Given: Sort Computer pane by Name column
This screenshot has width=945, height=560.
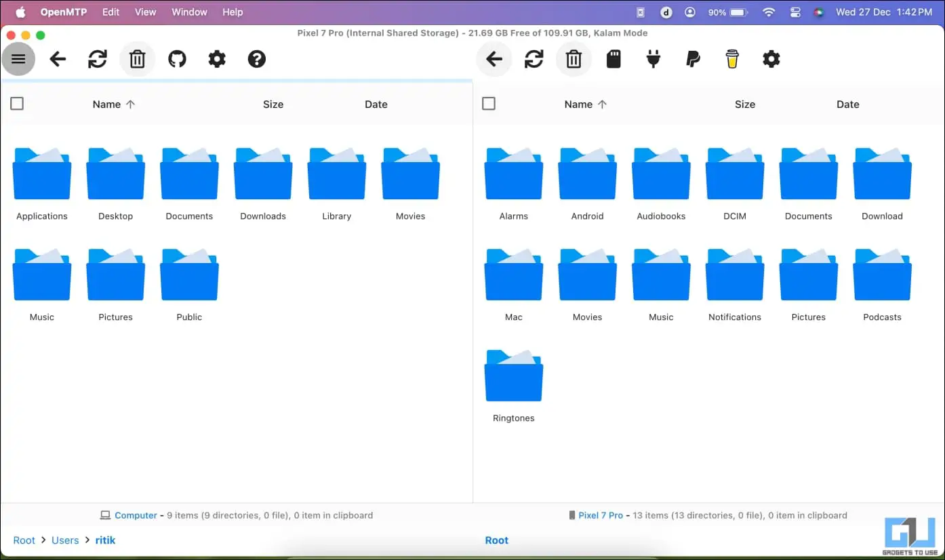Looking at the screenshot, I should (x=114, y=104).
